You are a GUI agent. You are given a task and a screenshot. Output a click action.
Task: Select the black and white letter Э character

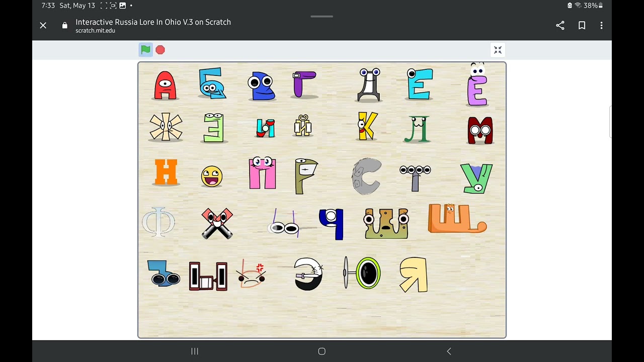pos(308,274)
